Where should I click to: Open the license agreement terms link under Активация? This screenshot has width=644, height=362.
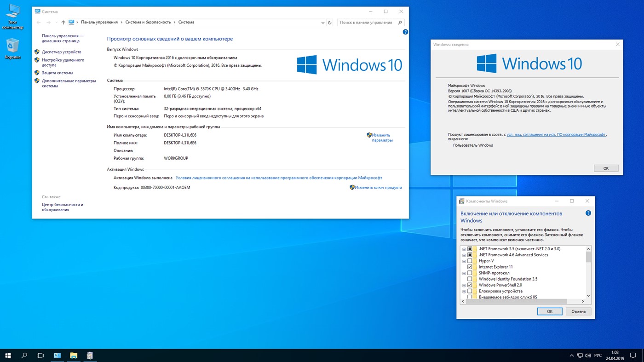tap(279, 178)
